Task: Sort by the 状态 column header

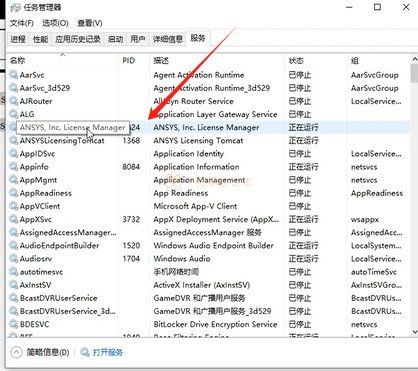Action: (315, 60)
